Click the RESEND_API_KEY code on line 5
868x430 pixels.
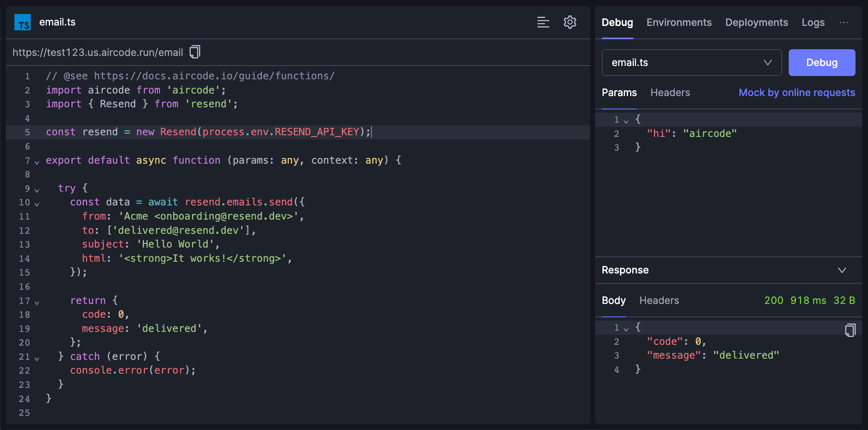tap(317, 132)
